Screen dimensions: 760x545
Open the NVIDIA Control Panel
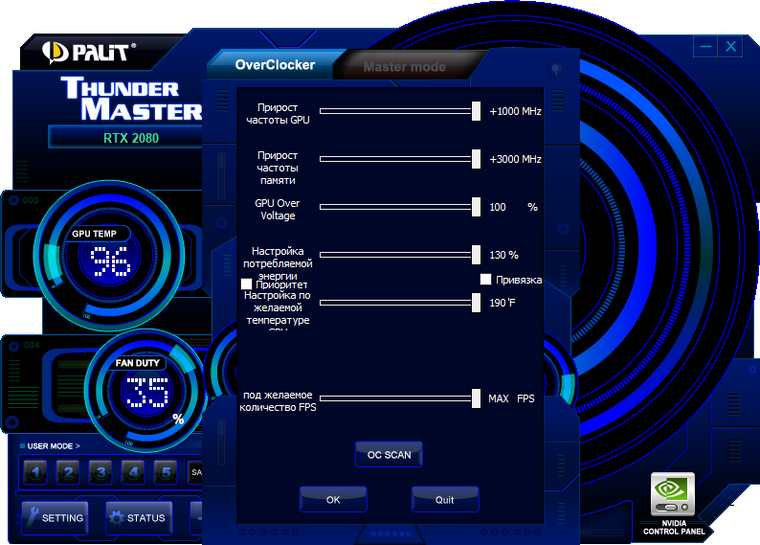[673, 503]
